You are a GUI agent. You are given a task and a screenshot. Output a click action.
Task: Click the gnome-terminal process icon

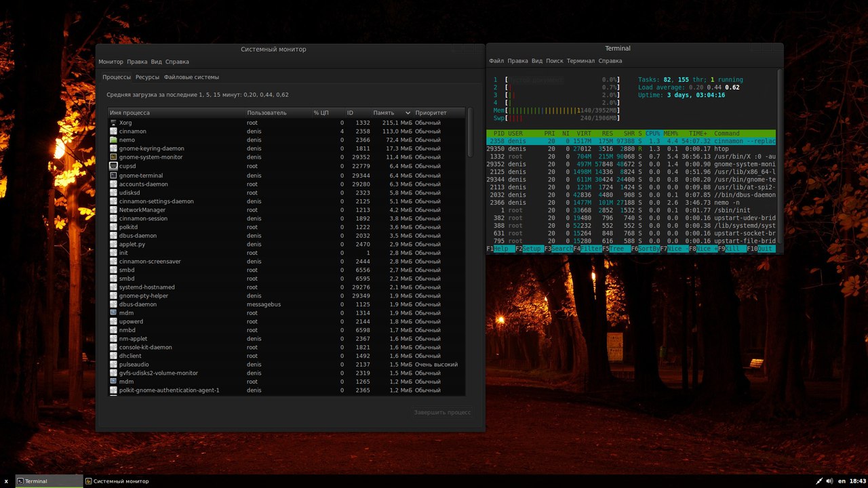click(x=113, y=176)
